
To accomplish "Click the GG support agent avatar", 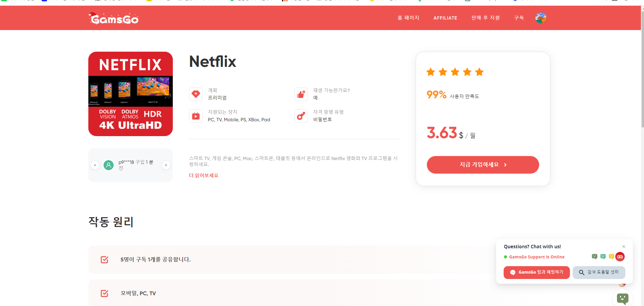I will [620, 257].
